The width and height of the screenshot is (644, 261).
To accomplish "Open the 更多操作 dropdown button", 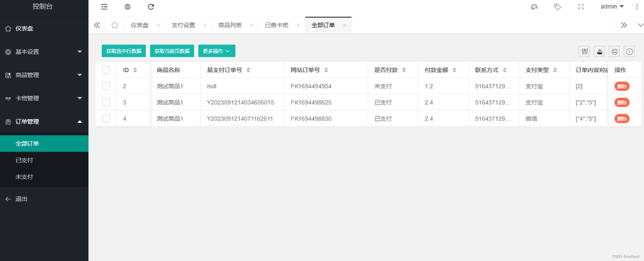I will 217,51.
